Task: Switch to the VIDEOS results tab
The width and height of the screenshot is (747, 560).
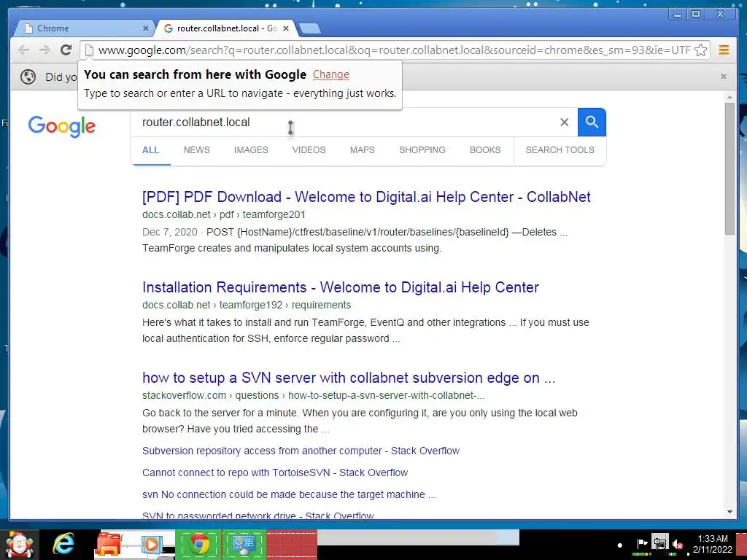Action: pos(309,150)
